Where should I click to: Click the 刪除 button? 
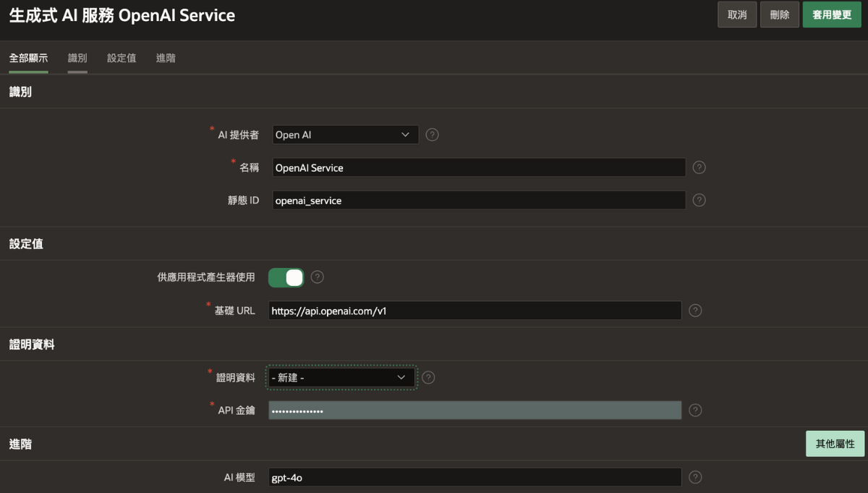point(780,14)
